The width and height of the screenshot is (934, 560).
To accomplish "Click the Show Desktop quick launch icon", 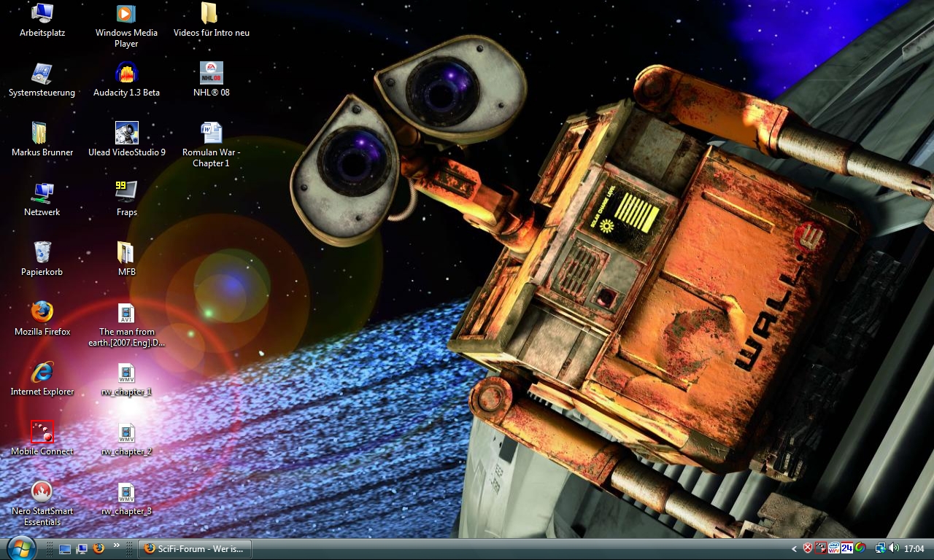I will (x=65, y=548).
